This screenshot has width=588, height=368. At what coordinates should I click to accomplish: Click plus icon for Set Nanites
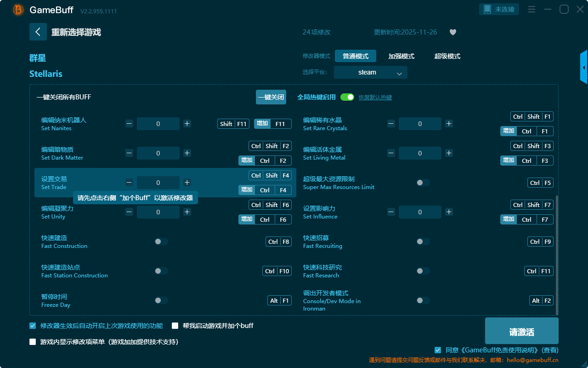[187, 124]
